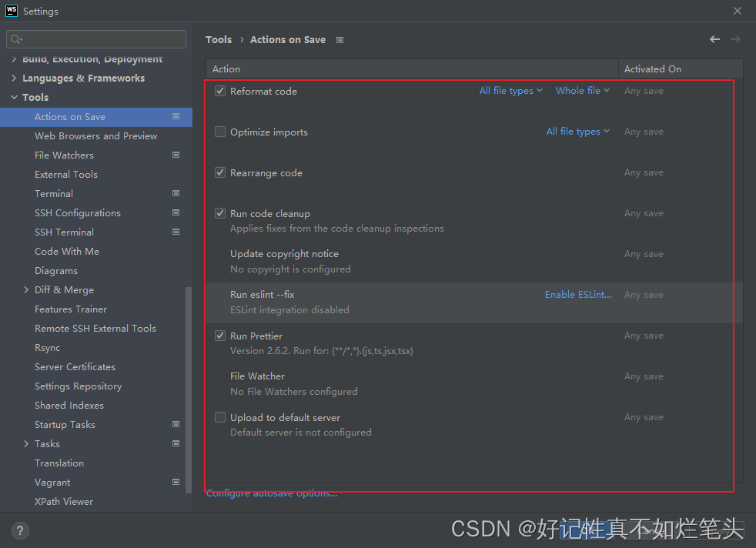Click Any save in the Run Prettier row
The image size is (756, 548).
tap(644, 336)
